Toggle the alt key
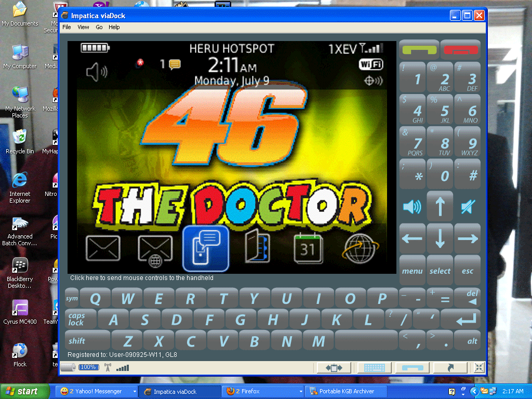Screen dimensions: 532x399 (x=467, y=340)
